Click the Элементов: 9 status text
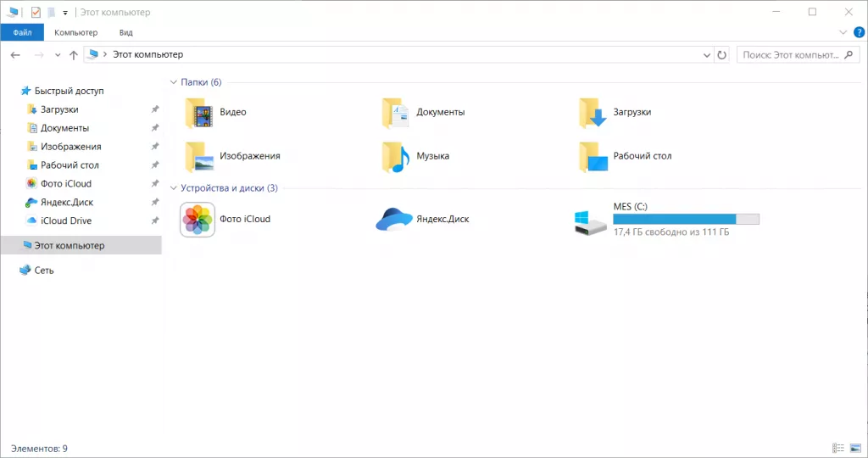Viewport: 868px width, 458px height. click(x=39, y=449)
